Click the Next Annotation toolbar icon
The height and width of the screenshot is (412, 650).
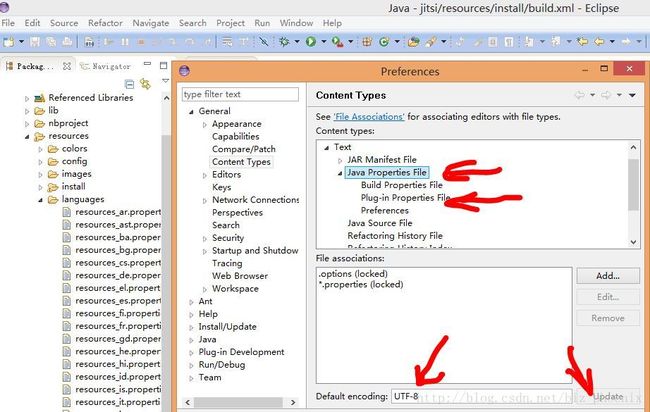point(529,41)
